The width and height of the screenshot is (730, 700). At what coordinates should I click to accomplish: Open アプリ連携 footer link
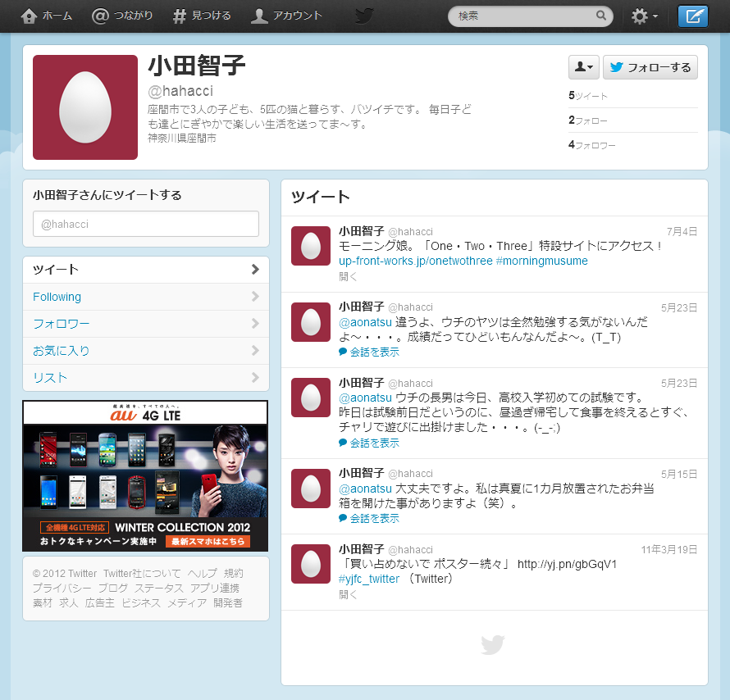tap(215, 589)
